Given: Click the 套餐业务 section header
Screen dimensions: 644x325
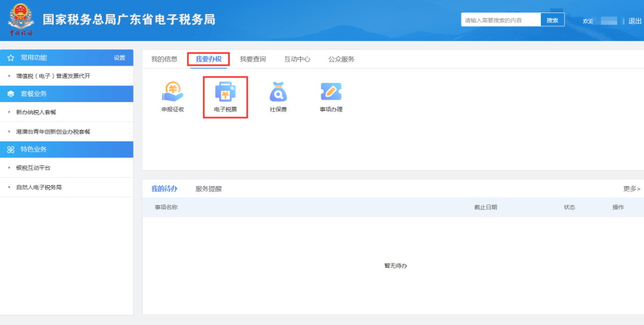Looking at the screenshot, I should (67, 94).
